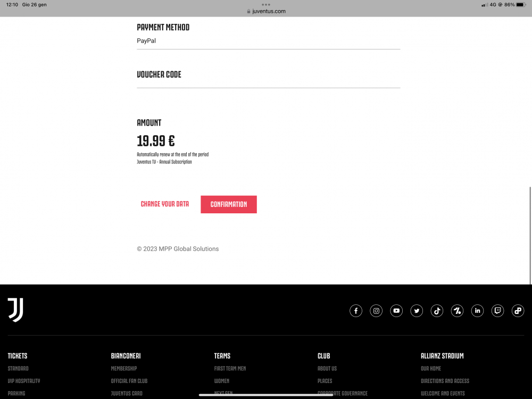
Task: Click the Juventus TV - Annual Subscription text
Action: (x=164, y=162)
